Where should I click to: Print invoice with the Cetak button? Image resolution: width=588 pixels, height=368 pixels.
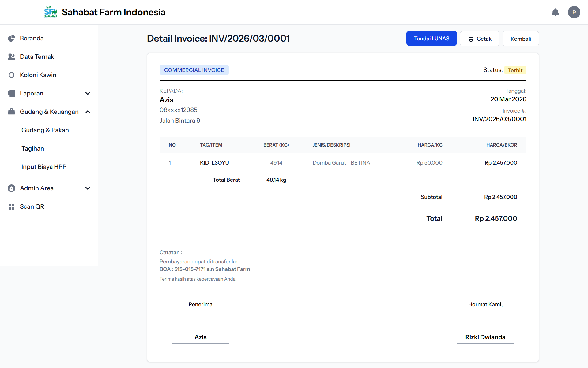(480, 39)
